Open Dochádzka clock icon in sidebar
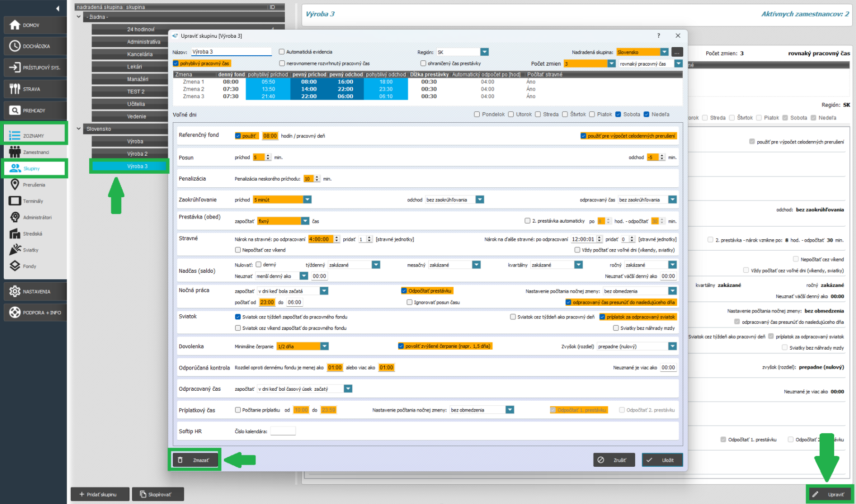The image size is (856, 504). tap(15, 46)
